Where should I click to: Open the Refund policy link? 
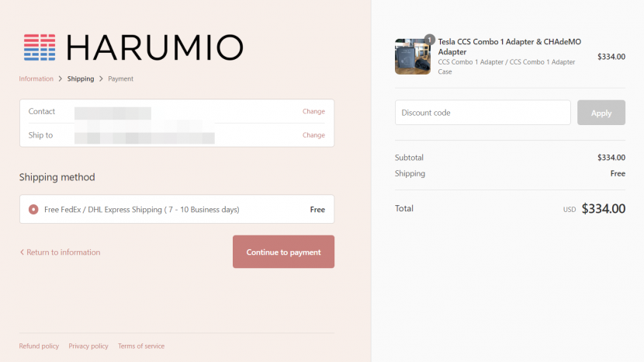pyautogui.click(x=39, y=346)
